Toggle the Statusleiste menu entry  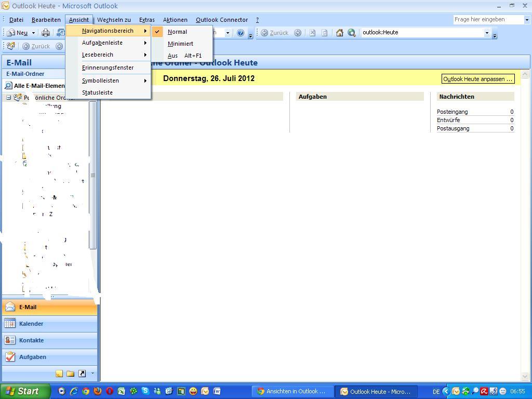coord(108,92)
